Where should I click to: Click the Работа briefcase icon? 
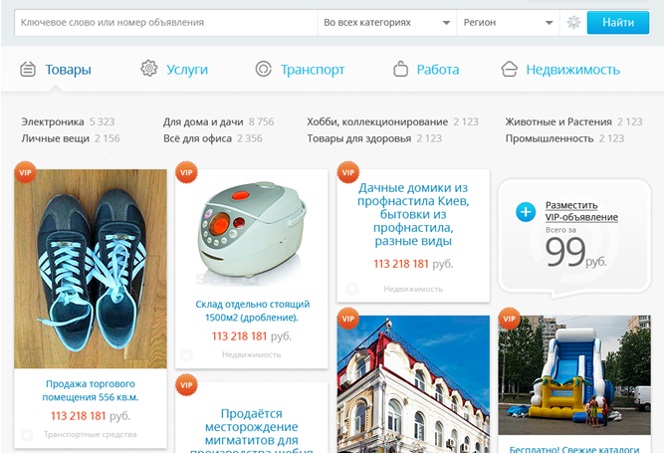point(401,70)
